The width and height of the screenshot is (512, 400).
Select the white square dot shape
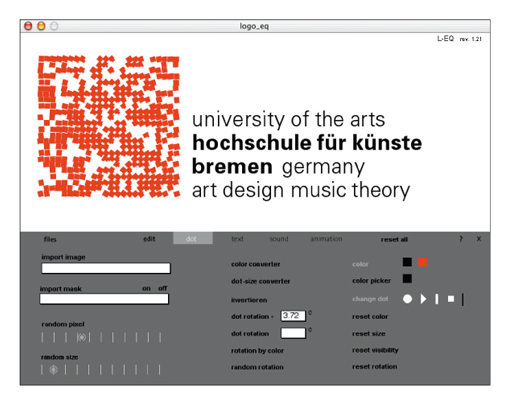click(x=451, y=299)
